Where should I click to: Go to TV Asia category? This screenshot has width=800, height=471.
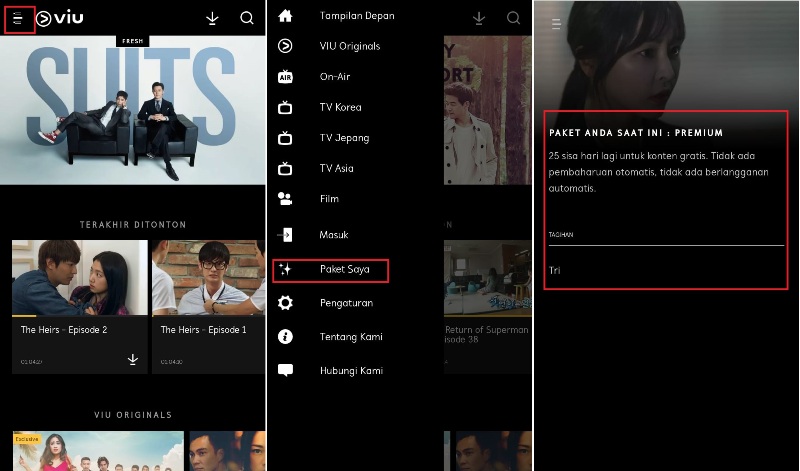tap(338, 168)
